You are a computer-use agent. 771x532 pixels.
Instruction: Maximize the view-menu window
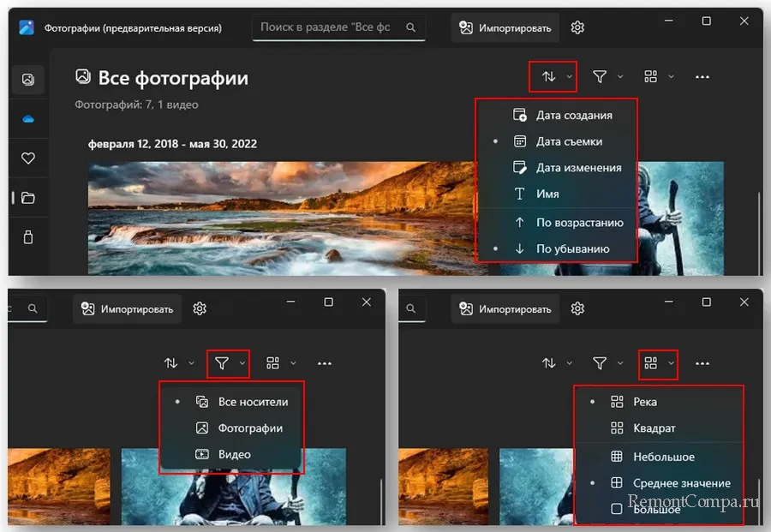click(x=707, y=302)
